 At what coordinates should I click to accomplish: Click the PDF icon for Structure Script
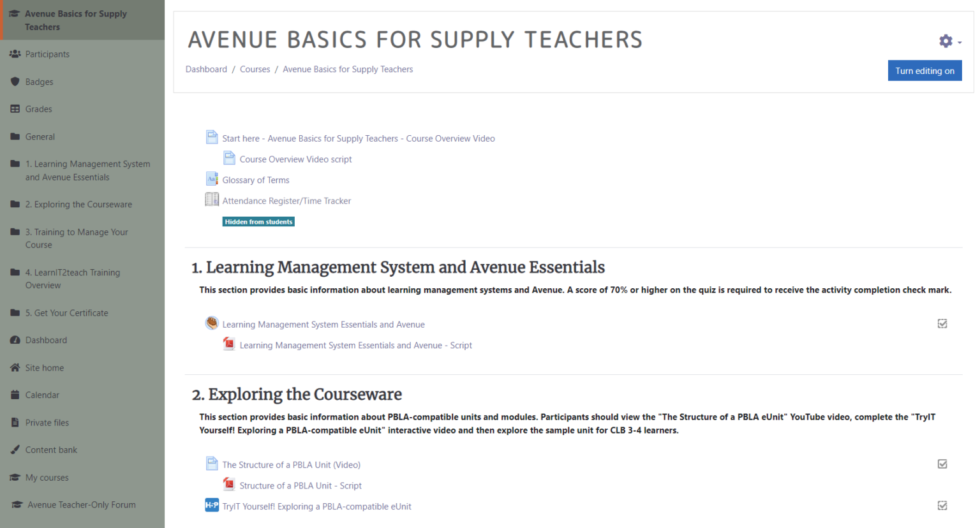pyautogui.click(x=229, y=485)
